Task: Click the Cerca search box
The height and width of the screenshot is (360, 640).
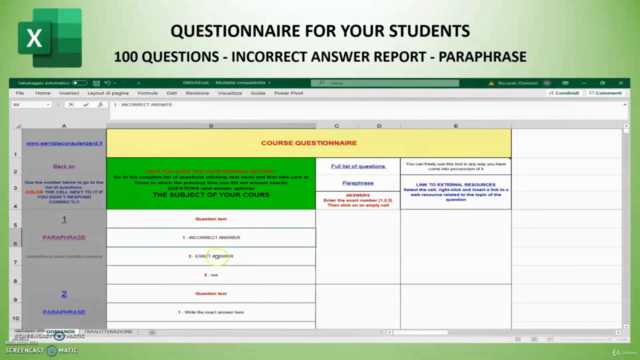Action: [385, 83]
